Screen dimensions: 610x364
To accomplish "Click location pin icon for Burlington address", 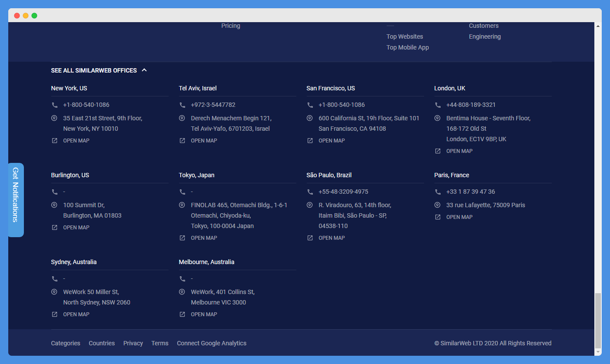I will [54, 205].
